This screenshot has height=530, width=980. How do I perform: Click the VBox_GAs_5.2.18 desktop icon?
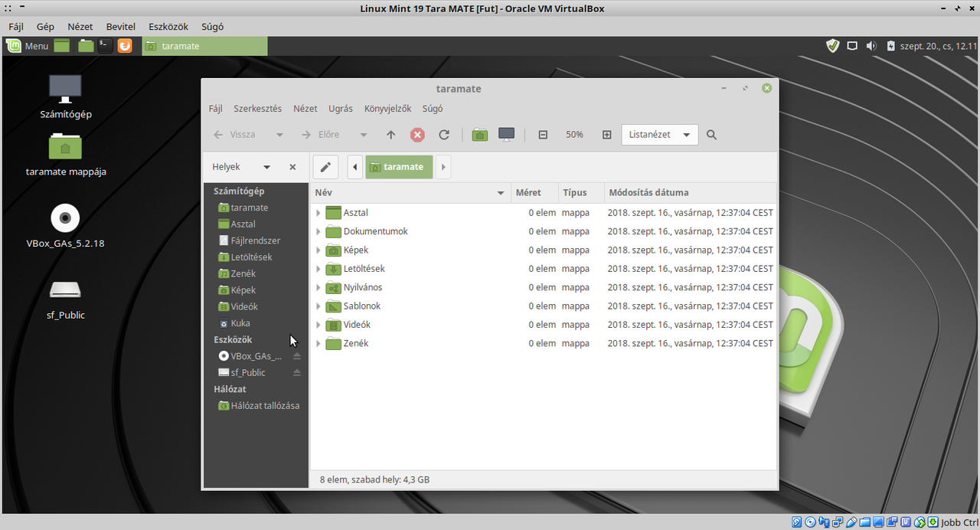65,227
